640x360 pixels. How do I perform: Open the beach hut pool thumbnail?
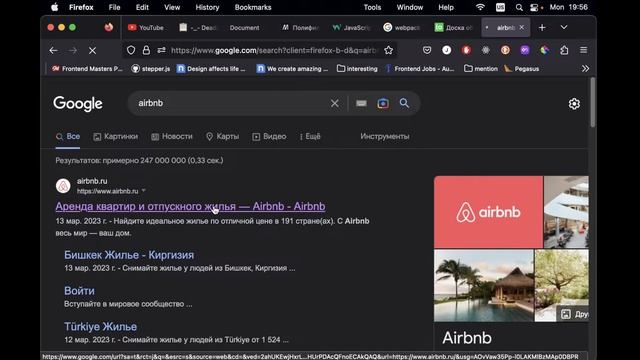(x=484, y=286)
